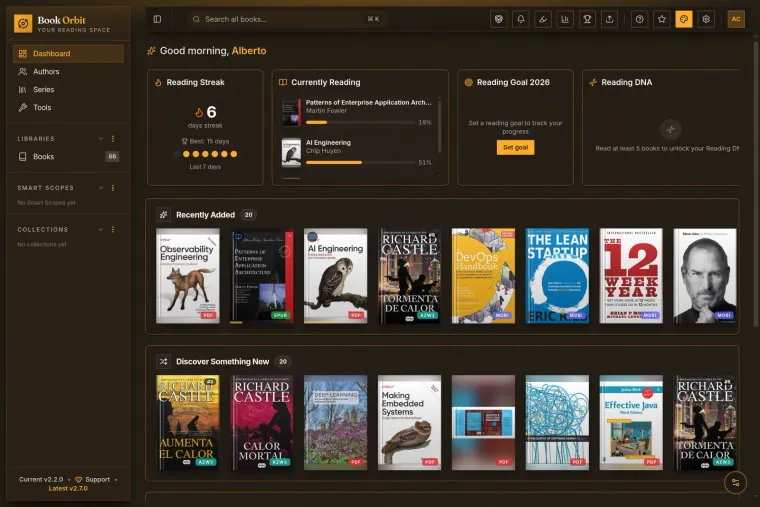
Task: Open AI Engineering currently reading entry
Action: pos(357,153)
